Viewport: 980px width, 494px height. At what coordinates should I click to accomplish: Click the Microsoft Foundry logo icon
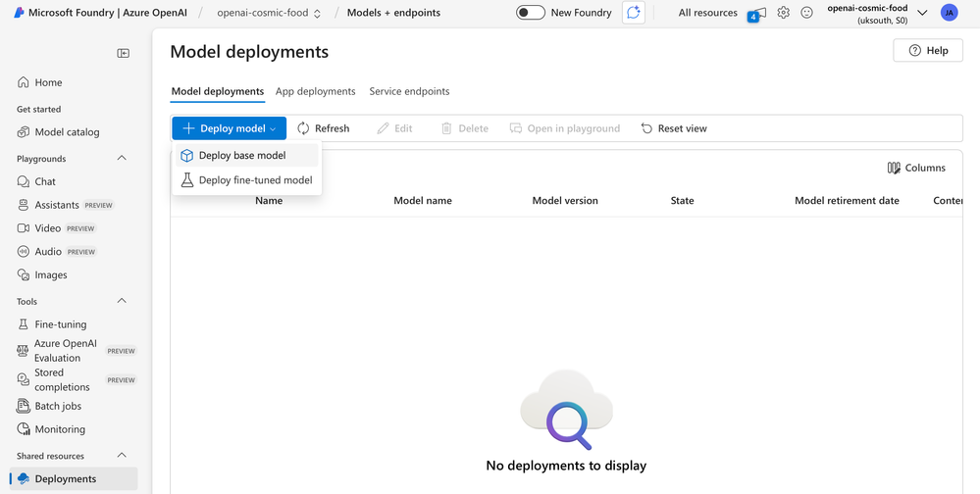pos(20,13)
